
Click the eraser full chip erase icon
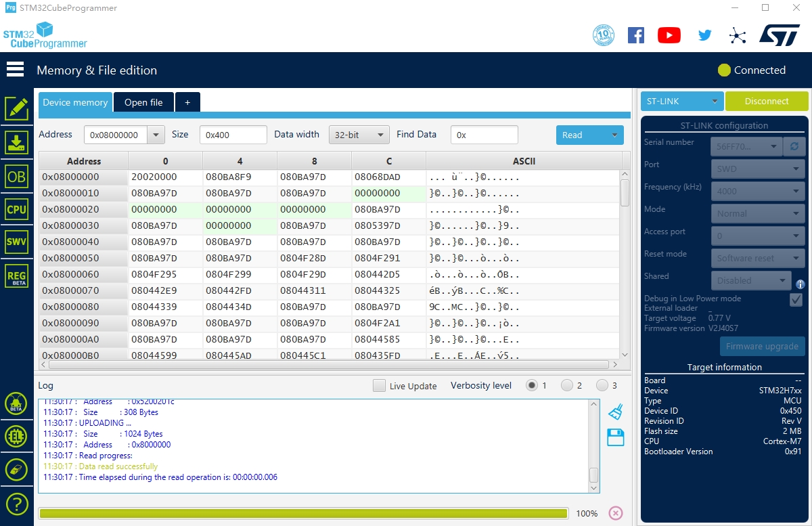16,470
